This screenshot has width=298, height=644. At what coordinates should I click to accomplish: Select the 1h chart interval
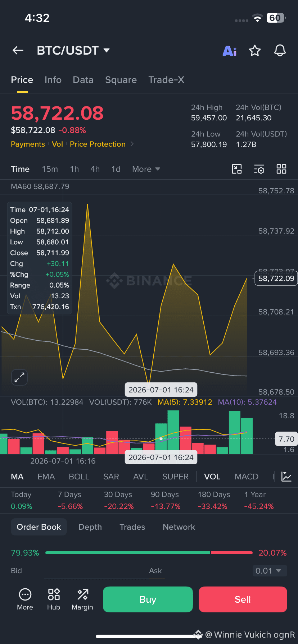pyautogui.click(x=74, y=169)
